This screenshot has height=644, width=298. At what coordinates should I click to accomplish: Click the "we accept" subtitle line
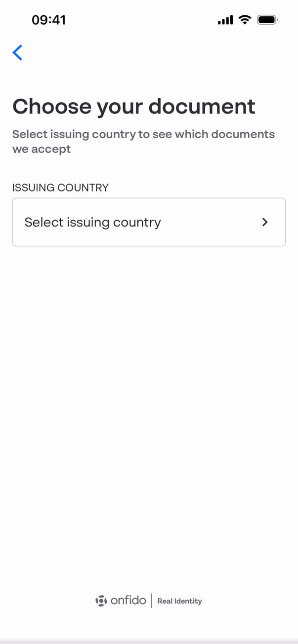[x=42, y=149]
